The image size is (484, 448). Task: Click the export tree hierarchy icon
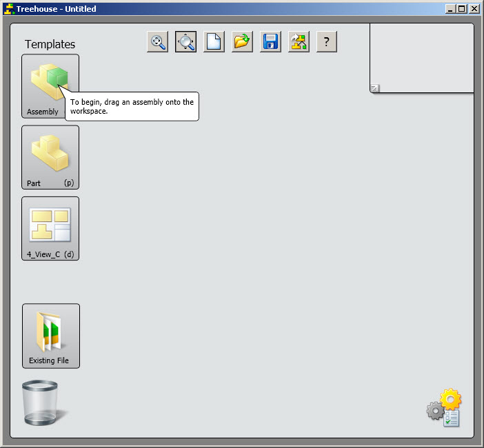coord(299,41)
